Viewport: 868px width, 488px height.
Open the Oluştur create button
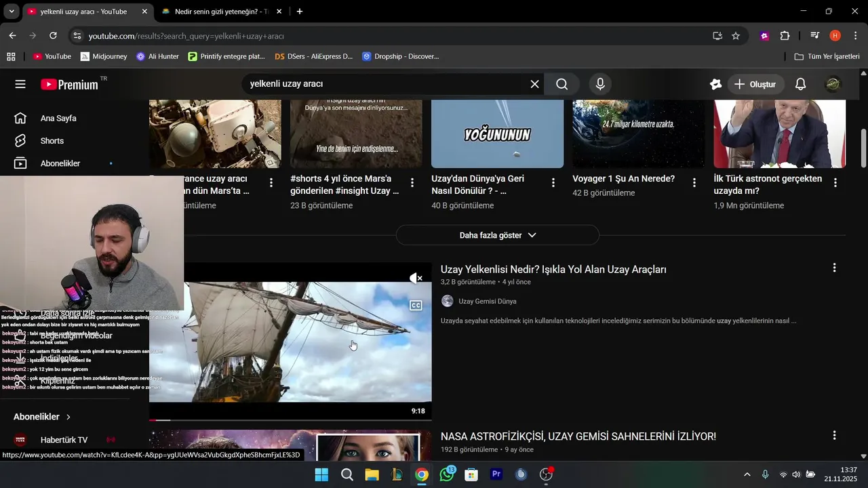tap(755, 84)
